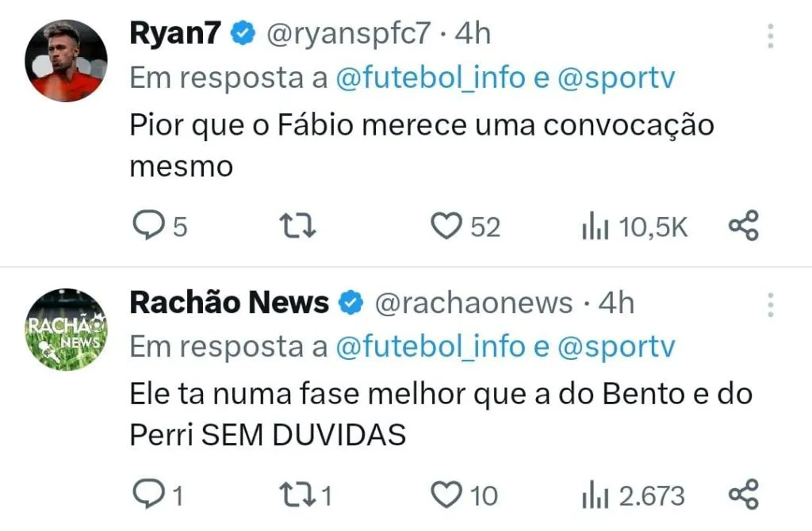Open more options for Ryan7's tweet
This screenshot has height=531, width=812.
[x=770, y=36]
